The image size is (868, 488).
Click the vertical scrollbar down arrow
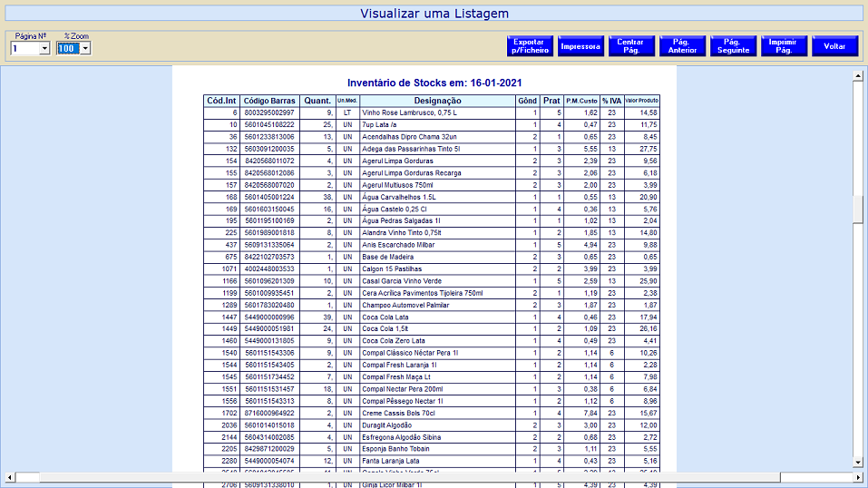[858, 464]
